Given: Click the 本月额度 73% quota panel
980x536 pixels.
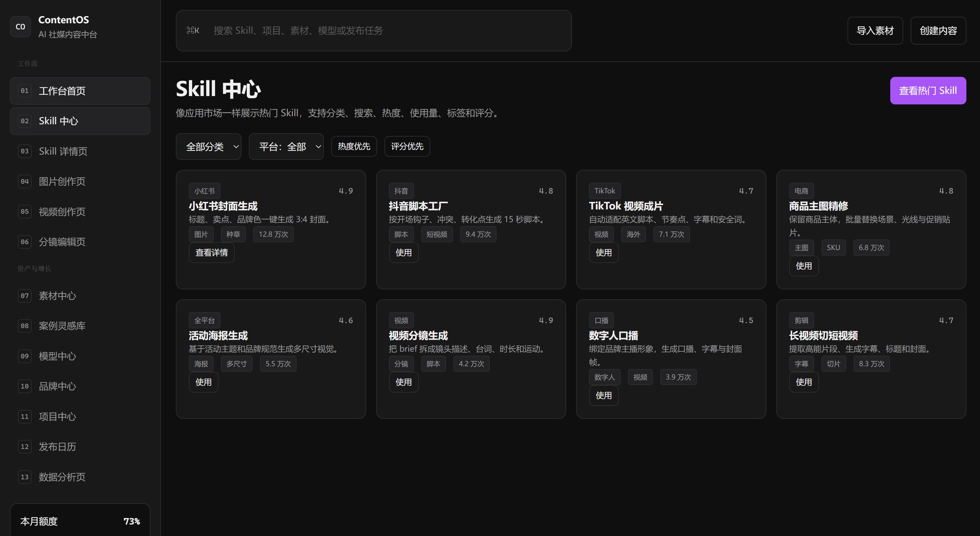Looking at the screenshot, I should tap(80, 520).
